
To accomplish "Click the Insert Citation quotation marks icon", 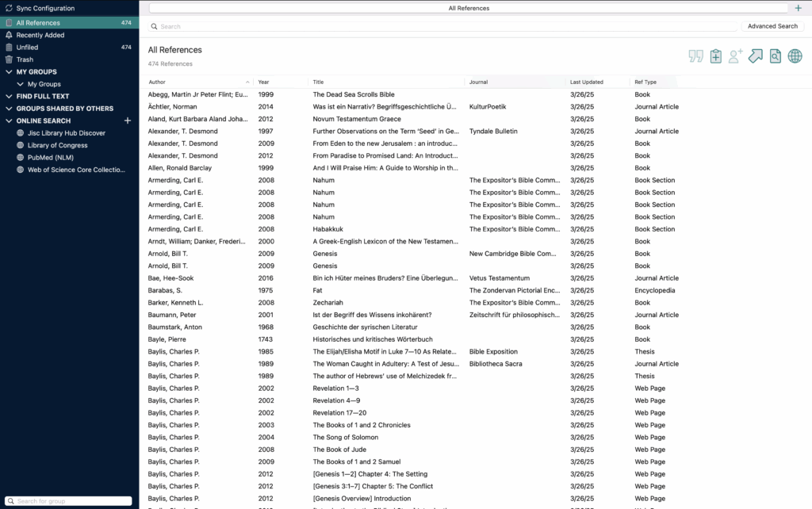I will coord(696,55).
